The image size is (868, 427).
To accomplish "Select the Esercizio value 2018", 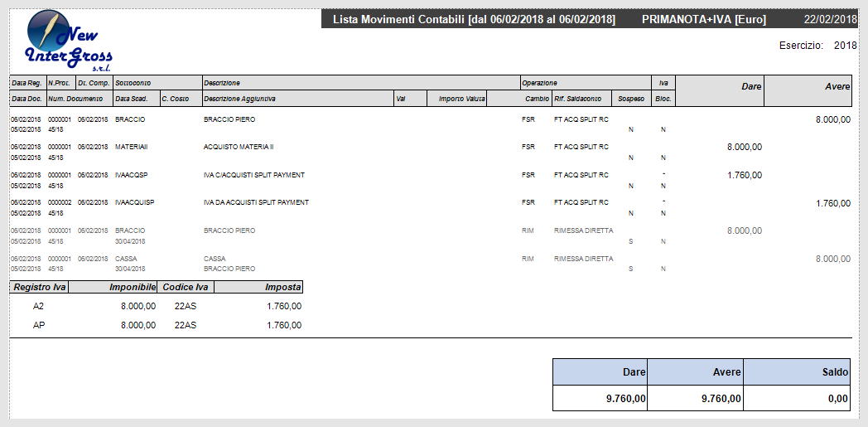I will coord(846,46).
